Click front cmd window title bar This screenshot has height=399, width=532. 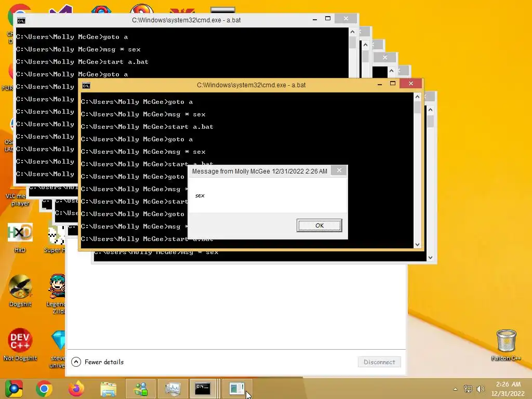click(251, 85)
